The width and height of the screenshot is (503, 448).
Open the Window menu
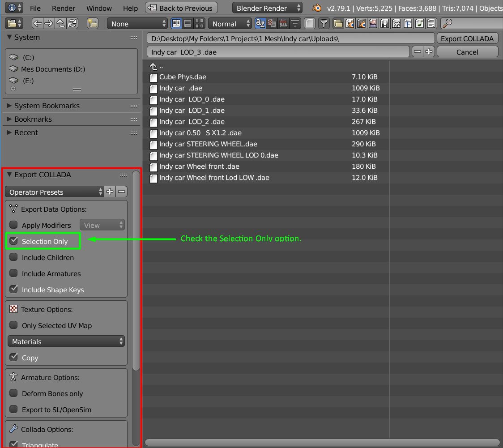tap(99, 8)
